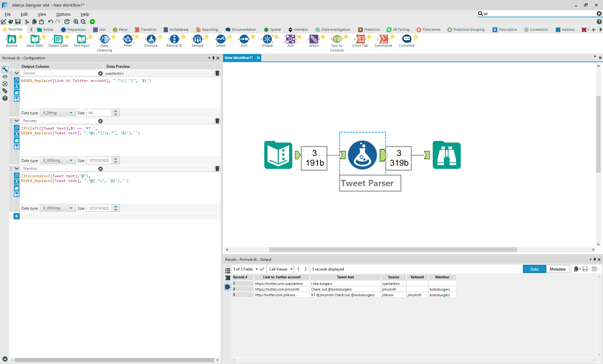Run the workflow with the green play button

pyautogui.click(x=92, y=22)
